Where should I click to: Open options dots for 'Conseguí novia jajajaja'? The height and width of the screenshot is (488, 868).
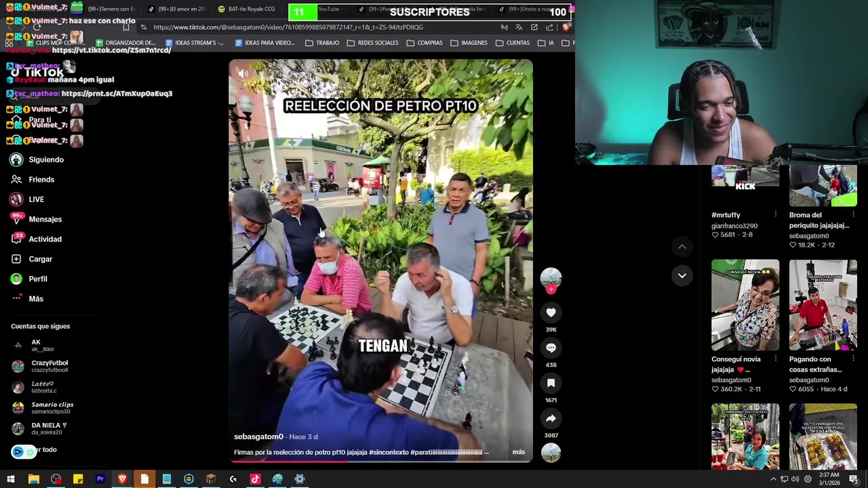tap(776, 359)
